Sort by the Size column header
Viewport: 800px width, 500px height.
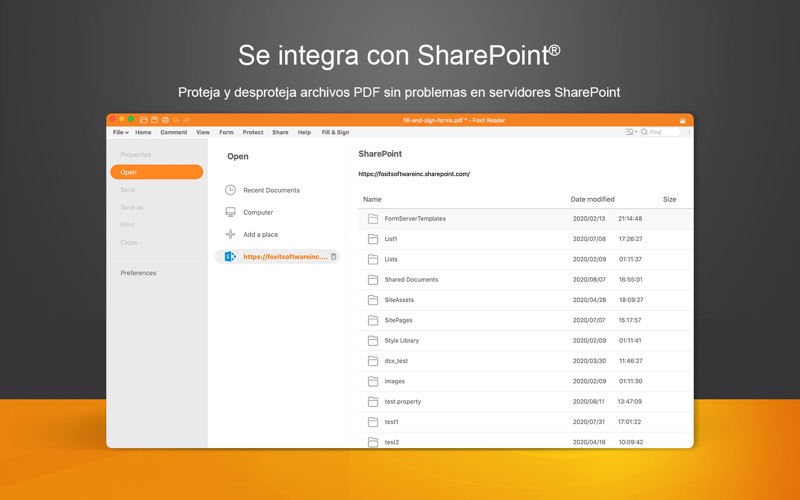[x=669, y=199]
